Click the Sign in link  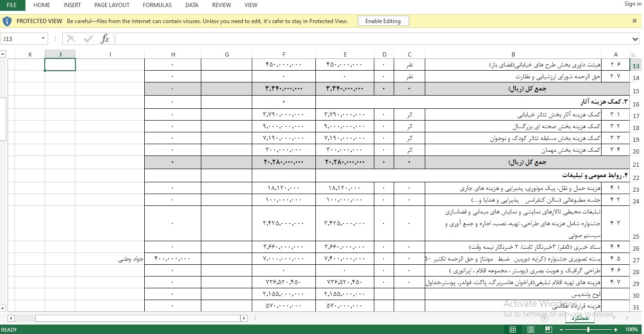click(632, 4)
